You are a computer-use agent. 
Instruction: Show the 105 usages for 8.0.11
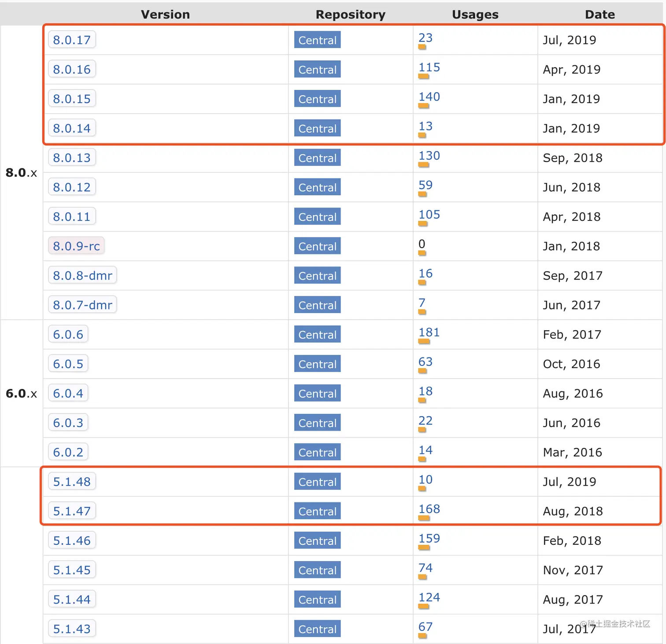point(429,215)
